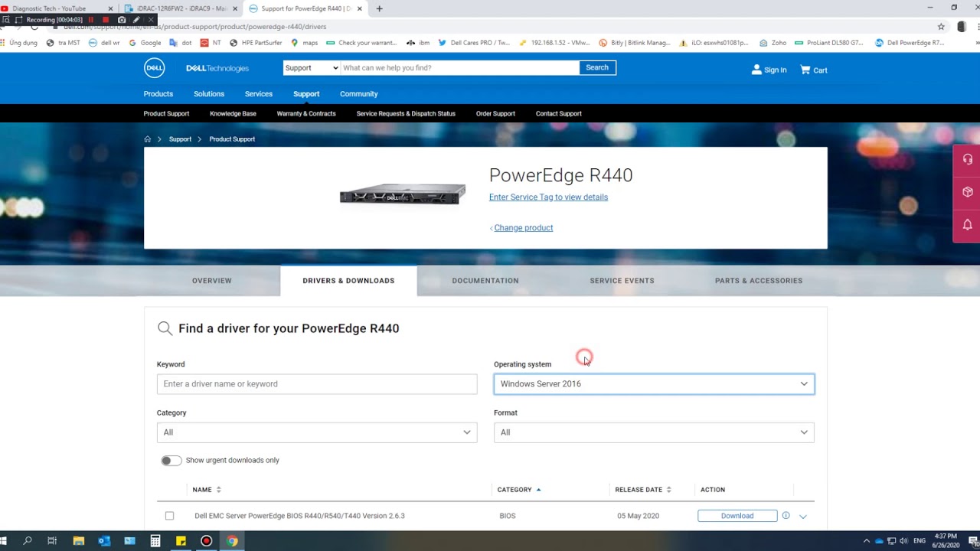
Task: Open the headset contact support side icon
Action: [x=967, y=160]
